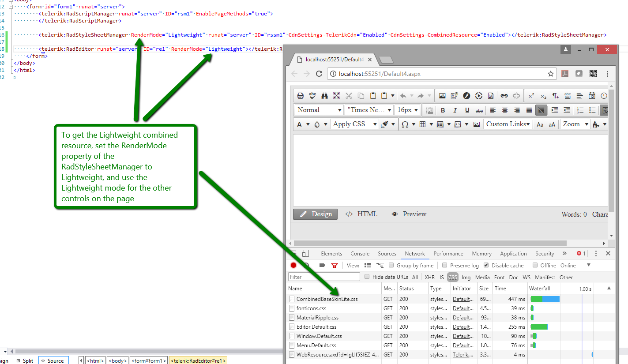The width and height of the screenshot is (628, 364).
Task: Switch to the Elements tab in DevTools
Action: coord(331,254)
